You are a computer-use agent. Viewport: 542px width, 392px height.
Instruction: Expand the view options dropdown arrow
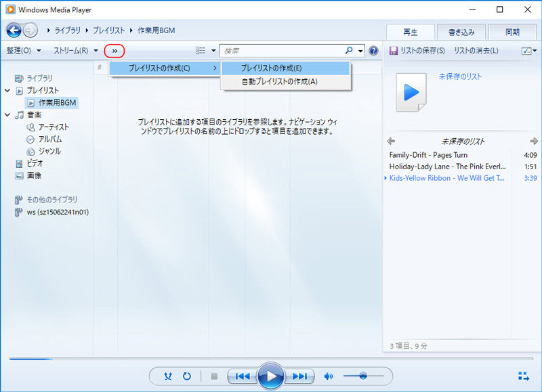pos(213,51)
